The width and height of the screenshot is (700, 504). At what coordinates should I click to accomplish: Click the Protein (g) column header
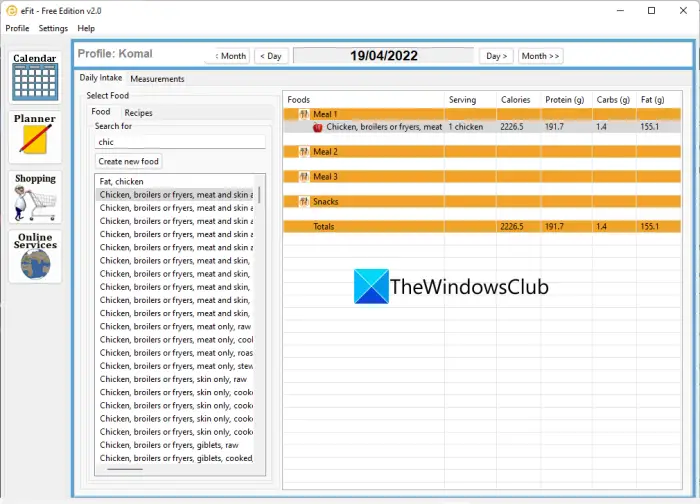point(566,100)
